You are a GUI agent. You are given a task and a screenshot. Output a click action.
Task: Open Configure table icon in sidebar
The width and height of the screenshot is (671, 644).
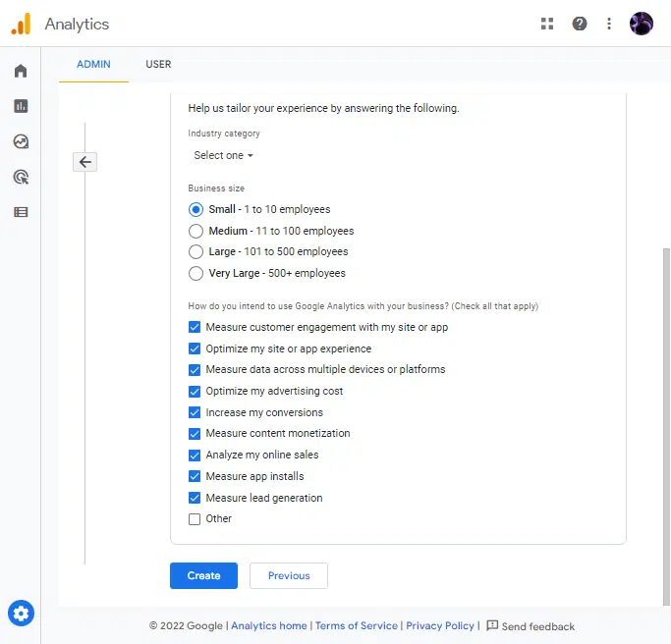point(21,212)
